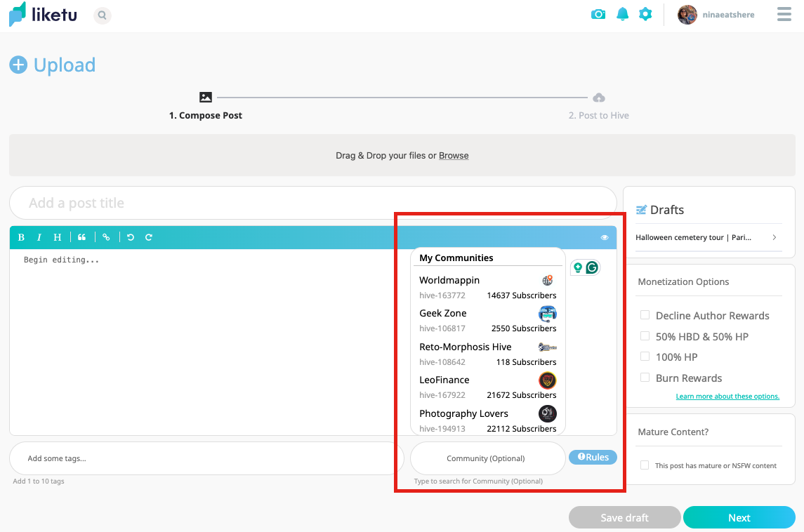Select the Photography Lovers community
The image size is (804, 532).
click(487, 420)
